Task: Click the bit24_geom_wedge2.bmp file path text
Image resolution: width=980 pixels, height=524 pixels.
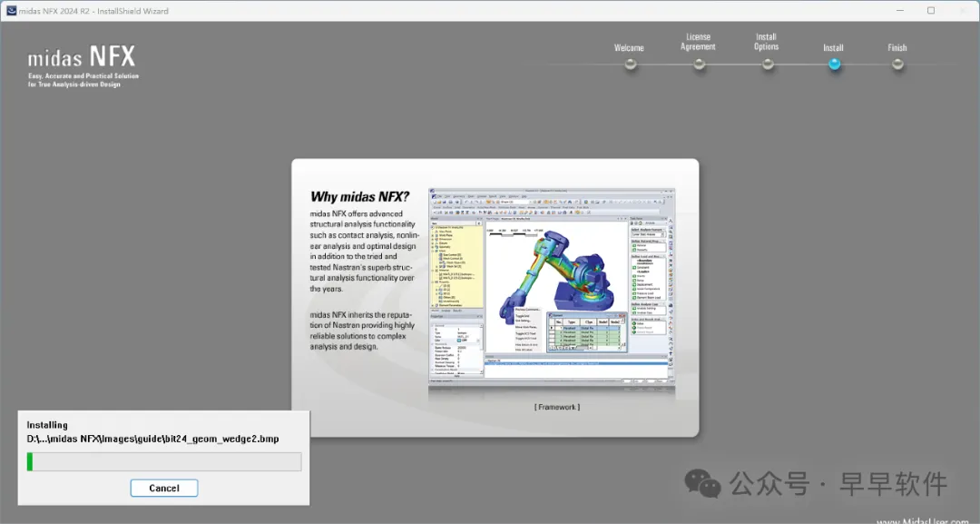Action: [x=152, y=439]
